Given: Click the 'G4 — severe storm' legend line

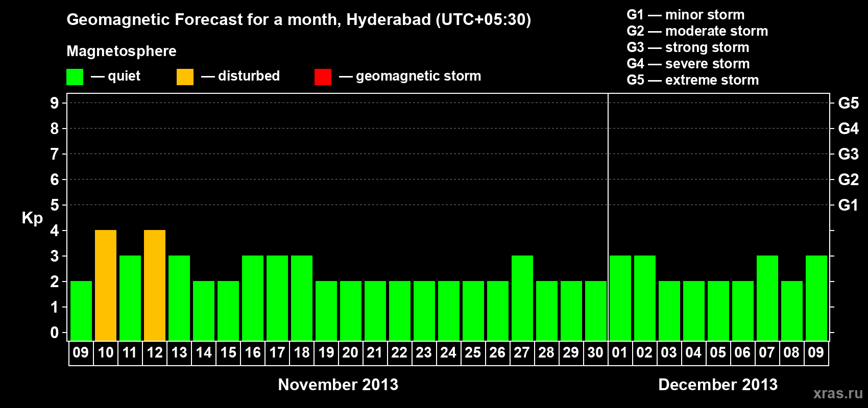Looking at the screenshot, I should (688, 64).
